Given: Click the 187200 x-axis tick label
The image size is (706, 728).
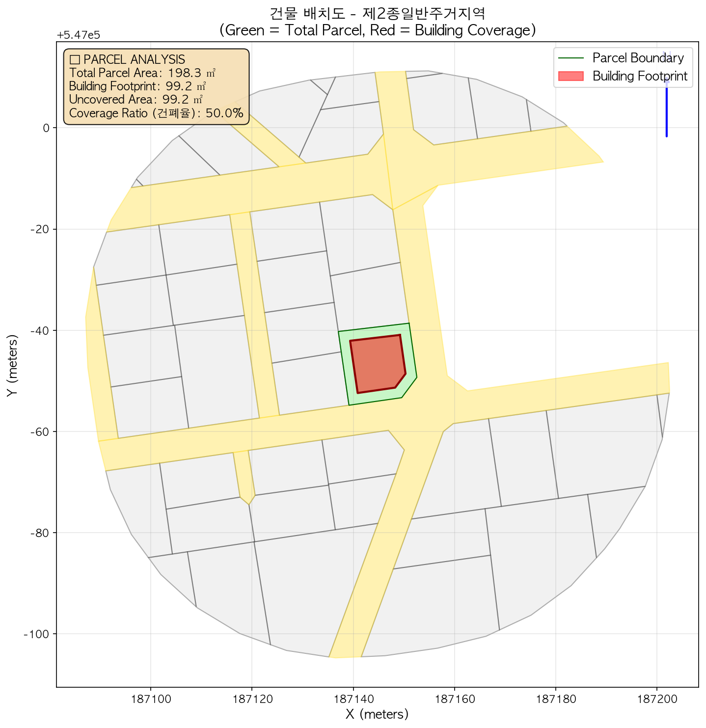Looking at the screenshot, I should click(x=656, y=697).
